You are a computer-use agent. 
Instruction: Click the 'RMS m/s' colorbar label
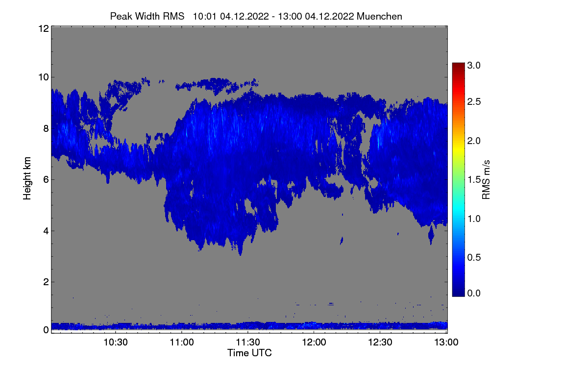point(486,179)
